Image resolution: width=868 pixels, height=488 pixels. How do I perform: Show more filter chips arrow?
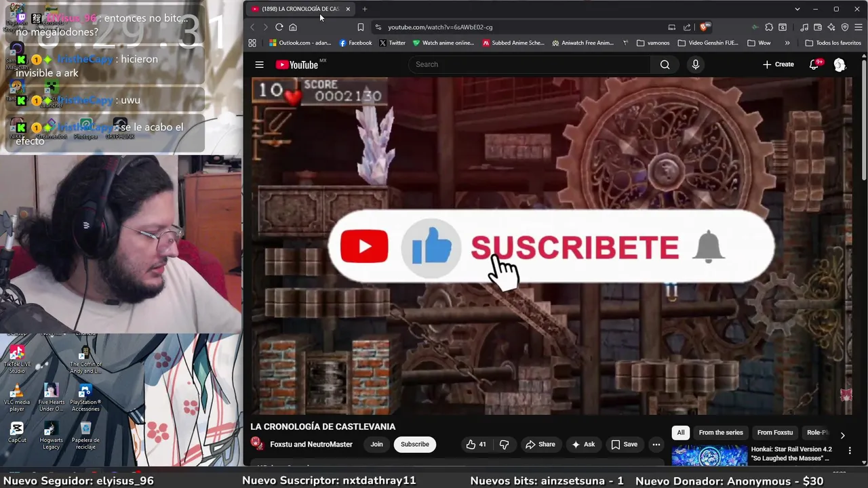[842, 435]
